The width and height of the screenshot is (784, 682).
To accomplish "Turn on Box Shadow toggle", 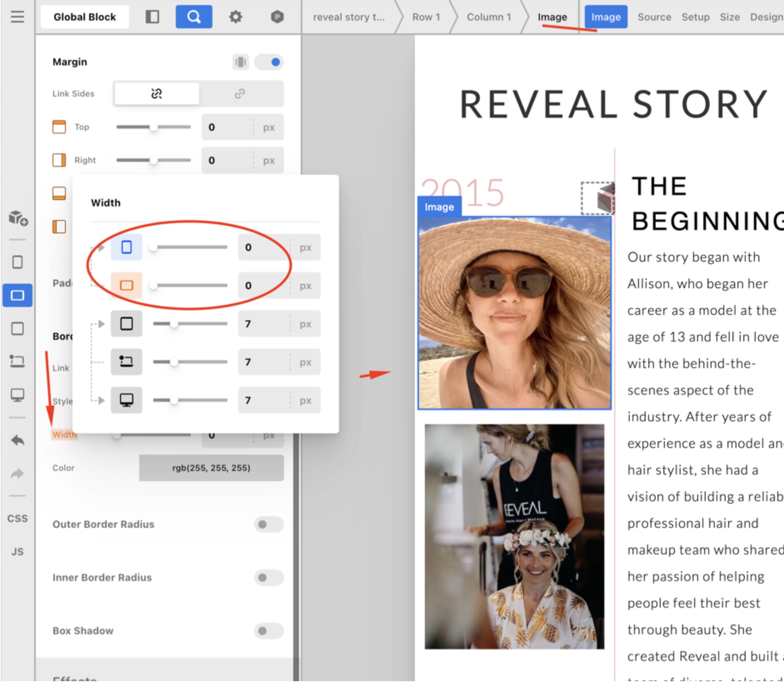I will coord(269,631).
